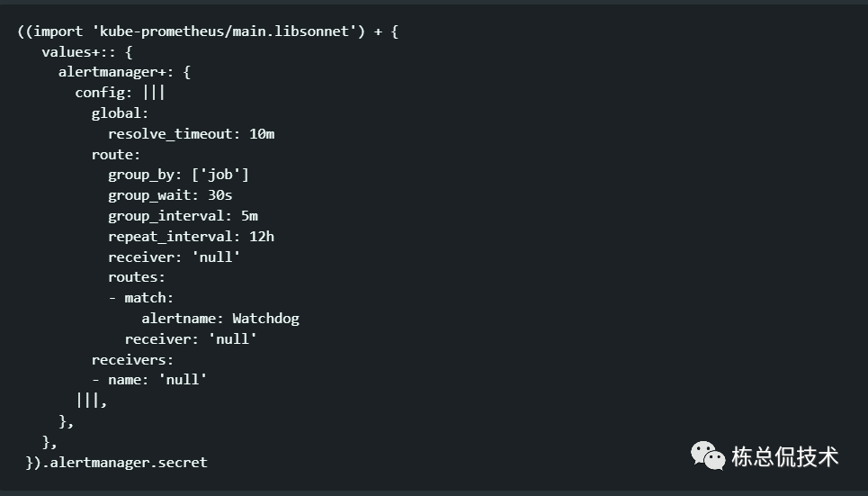868x496 pixels.
Task: Click the 'receivers:' key
Action: pos(132,359)
